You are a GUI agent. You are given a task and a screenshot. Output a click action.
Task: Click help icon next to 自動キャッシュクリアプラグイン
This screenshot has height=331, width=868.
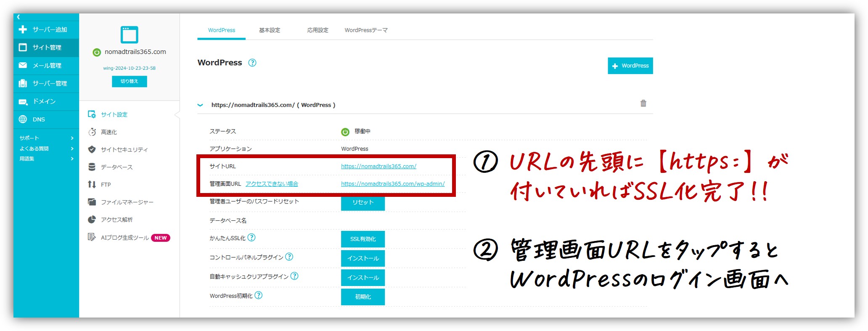coord(294,276)
